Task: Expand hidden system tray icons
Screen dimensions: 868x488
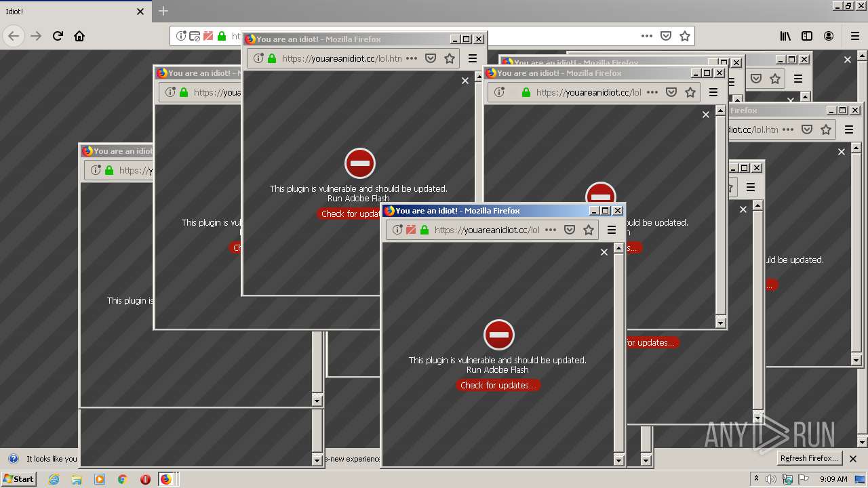Action: [757, 479]
